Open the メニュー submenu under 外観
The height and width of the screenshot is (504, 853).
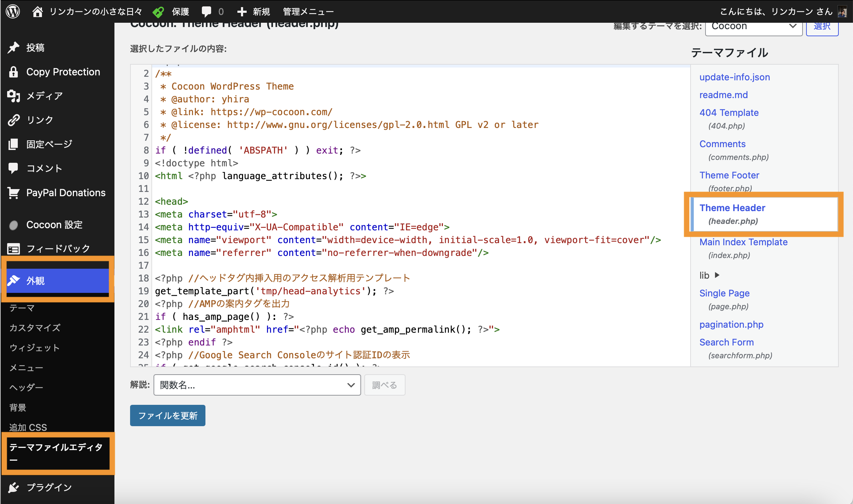click(x=26, y=368)
